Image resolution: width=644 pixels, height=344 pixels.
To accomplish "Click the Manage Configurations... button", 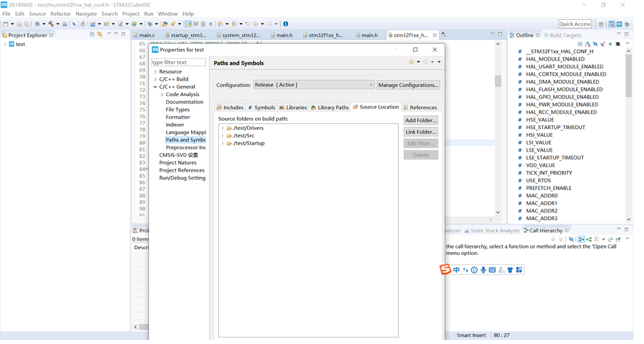I will tap(408, 85).
